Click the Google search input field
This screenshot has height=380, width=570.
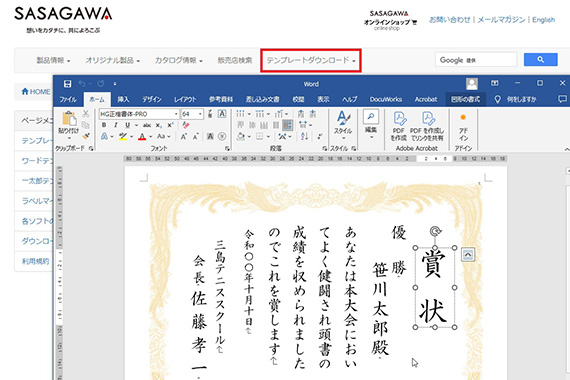pos(476,60)
